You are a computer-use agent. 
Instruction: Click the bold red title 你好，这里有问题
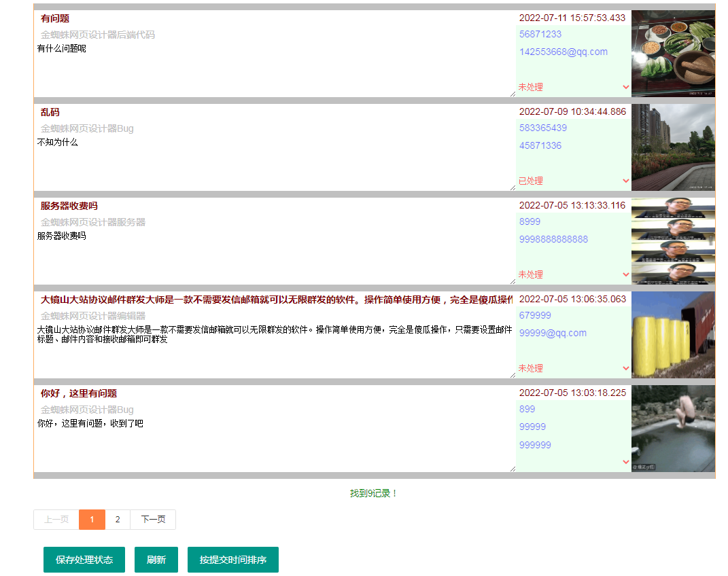[78, 393]
